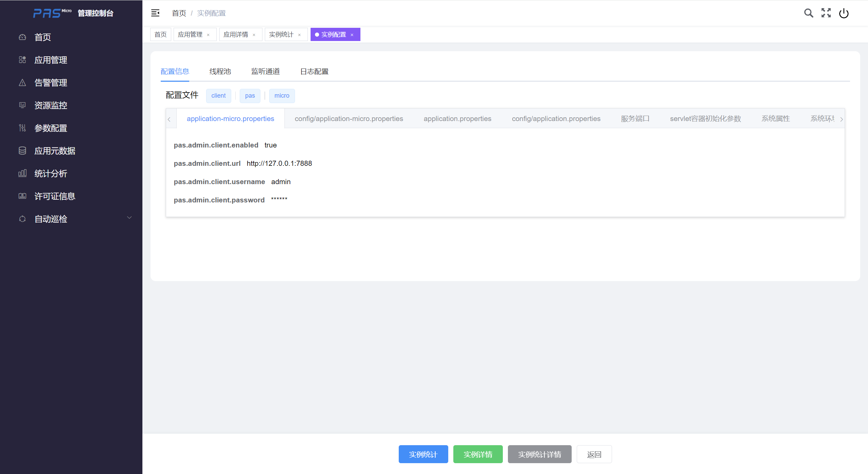Click 统计分析 bar chart icon
The image size is (868, 474).
click(x=22, y=174)
